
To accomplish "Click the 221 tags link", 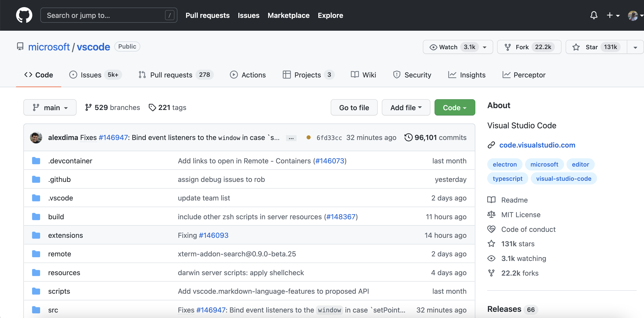I will tap(168, 107).
